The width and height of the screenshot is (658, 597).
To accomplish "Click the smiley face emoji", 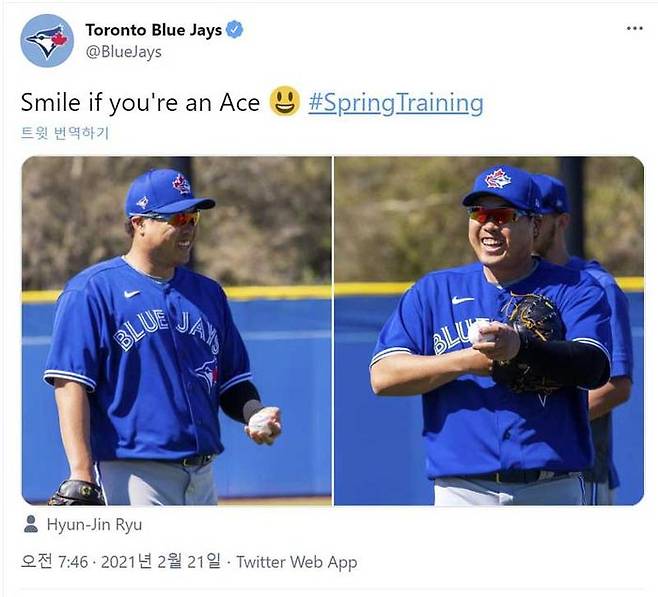I will click(285, 102).
